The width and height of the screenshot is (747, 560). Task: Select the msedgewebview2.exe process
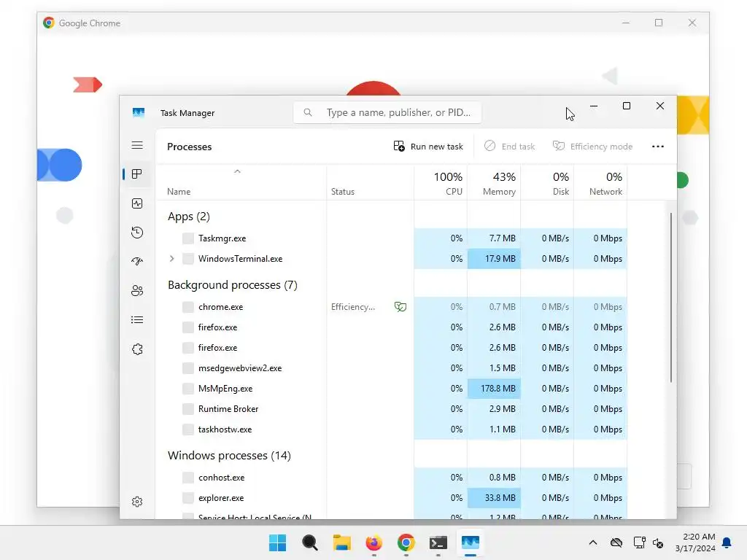391,368
